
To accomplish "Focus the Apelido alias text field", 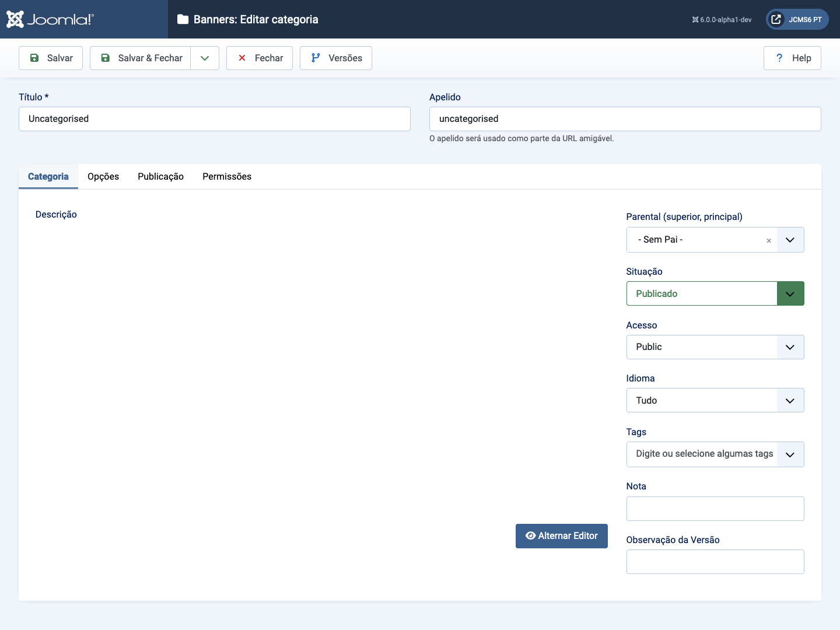I will (625, 119).
